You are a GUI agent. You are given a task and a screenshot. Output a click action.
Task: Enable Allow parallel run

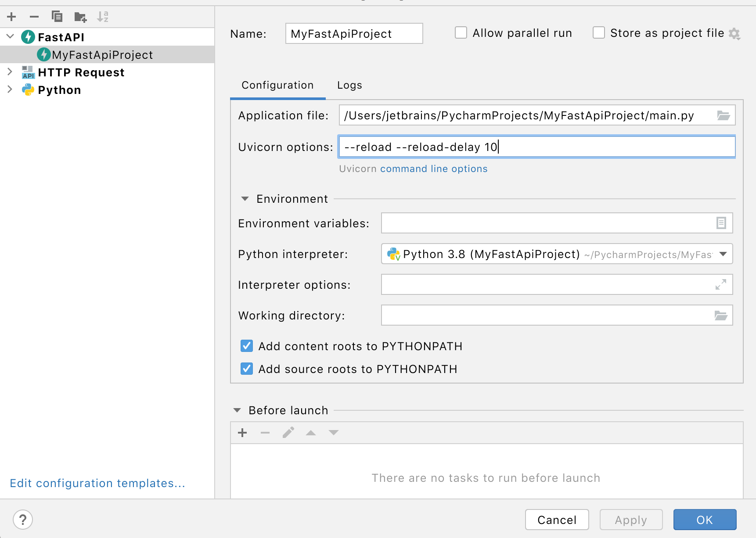pyautogui.click(x=461, y=32)
